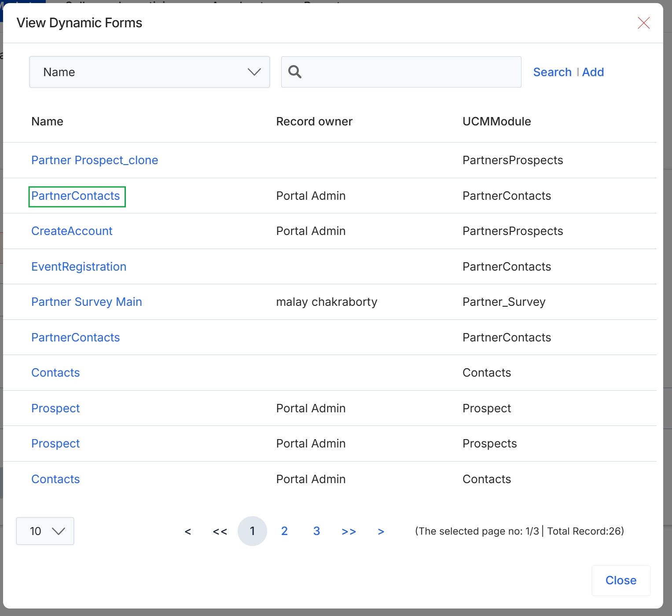This screenshot has width=672, height=616.
Task: Click the Partner_Survey module cell
Action: point(504,302)
